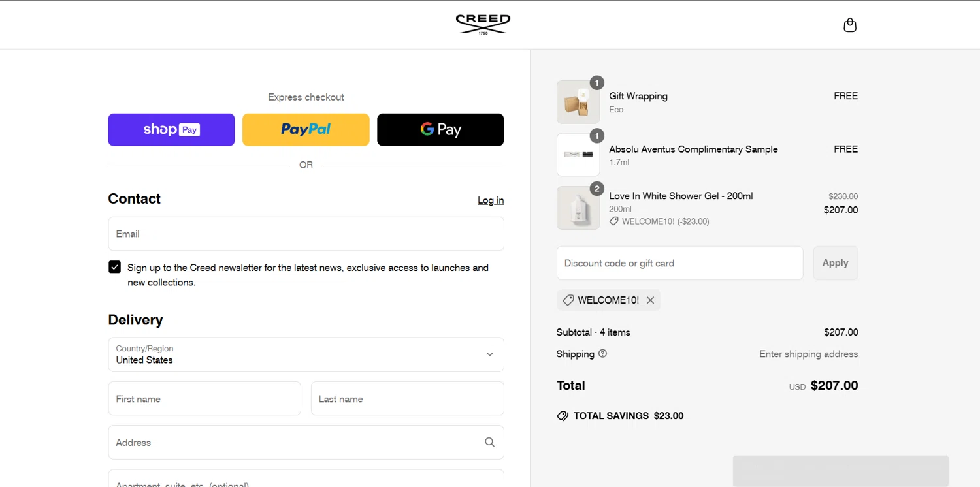Click the 'Gift Wrapping' item name

[x=638, y=96]
